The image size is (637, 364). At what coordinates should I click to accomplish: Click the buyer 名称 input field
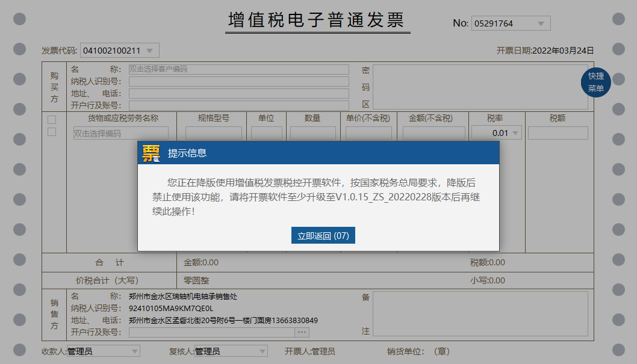tap(238, 69)
